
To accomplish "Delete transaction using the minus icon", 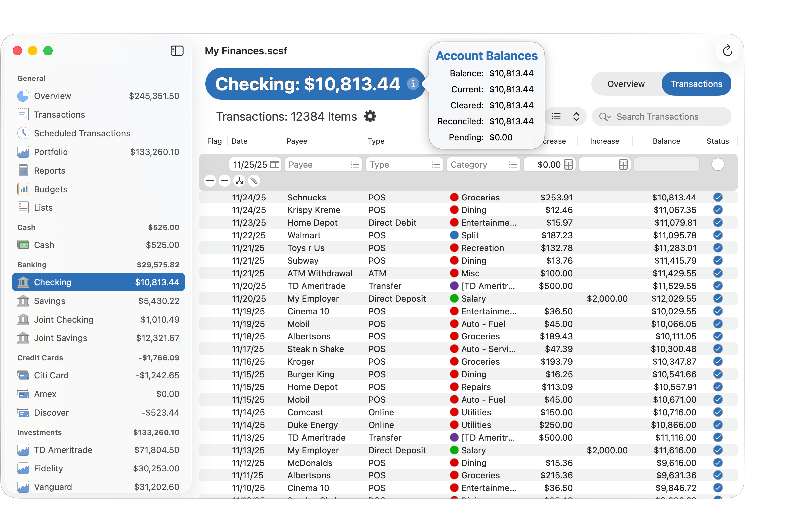I will coord(225,181).
